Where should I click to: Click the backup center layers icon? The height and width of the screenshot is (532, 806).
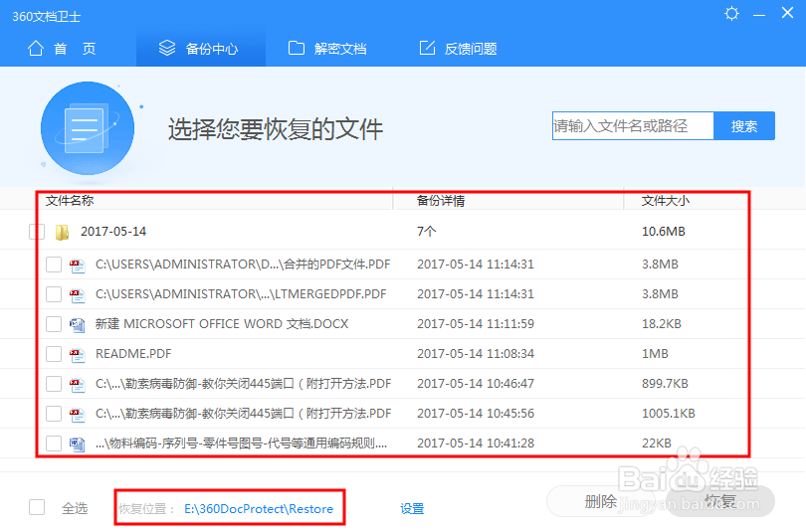pyautogui.click(x=167, y=48)
